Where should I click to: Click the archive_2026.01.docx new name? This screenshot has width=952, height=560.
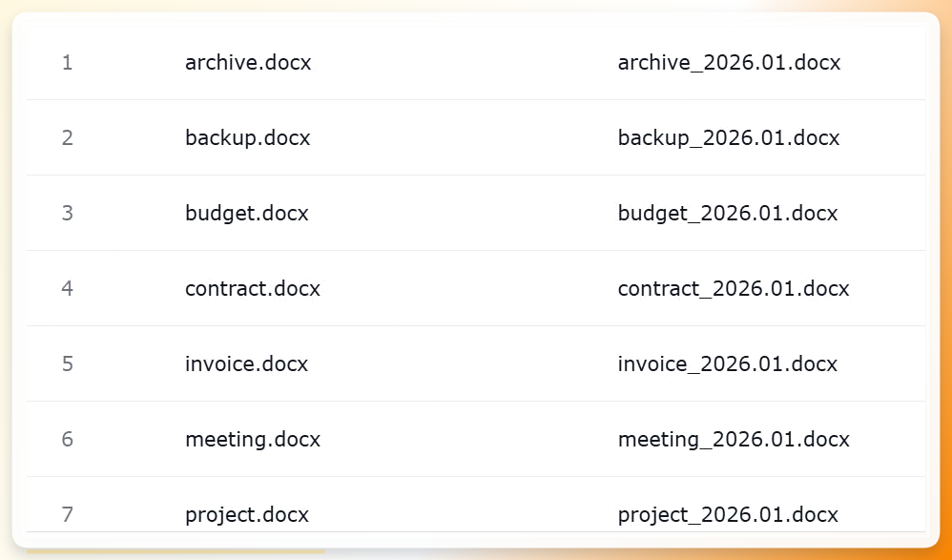click(729, 63)
